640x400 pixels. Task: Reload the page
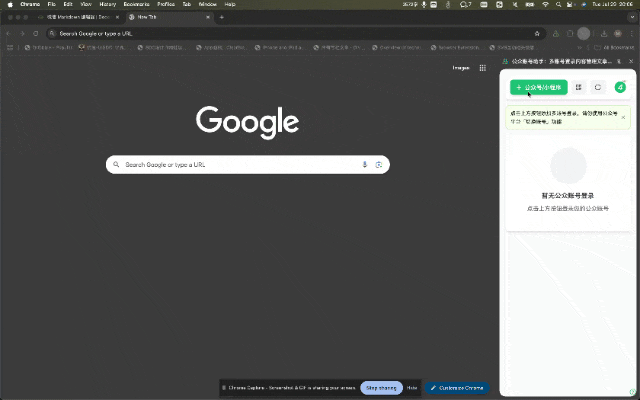click(x=36, y=33)
